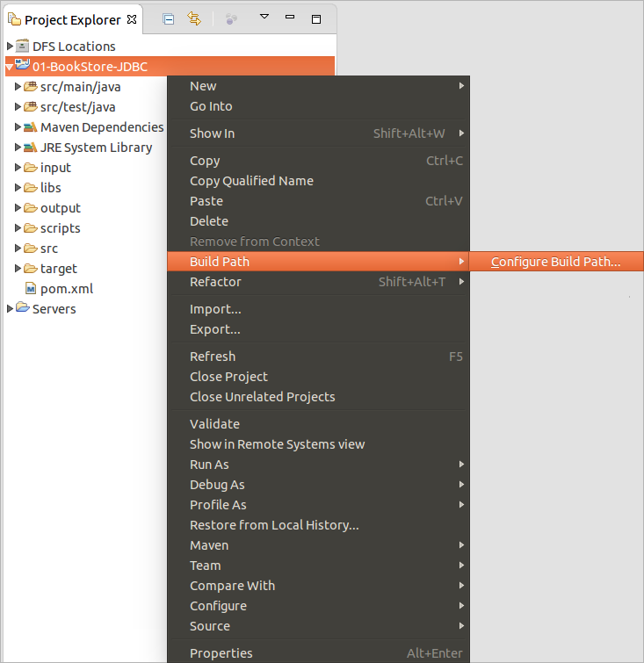Image resolution: width=644 pixels, height=663 pixels.
Task: Click the JRE System Library icon
Action: [x=31, y=148]
